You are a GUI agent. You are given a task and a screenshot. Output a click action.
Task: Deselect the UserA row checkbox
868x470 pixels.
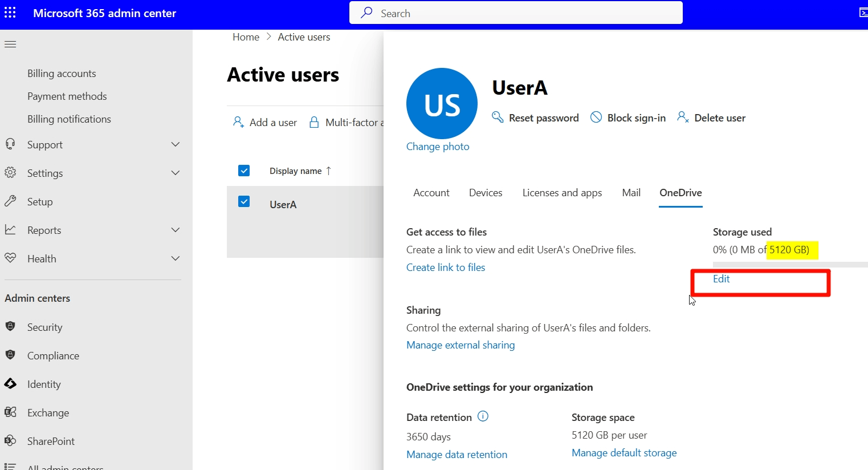[244, 201]
